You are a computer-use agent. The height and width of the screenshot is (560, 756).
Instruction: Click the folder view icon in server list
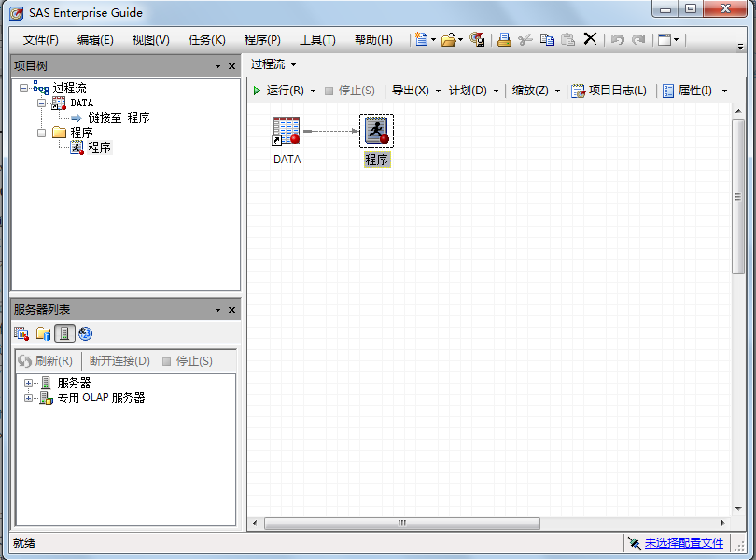pyautogui.click(x=43, y=333)
